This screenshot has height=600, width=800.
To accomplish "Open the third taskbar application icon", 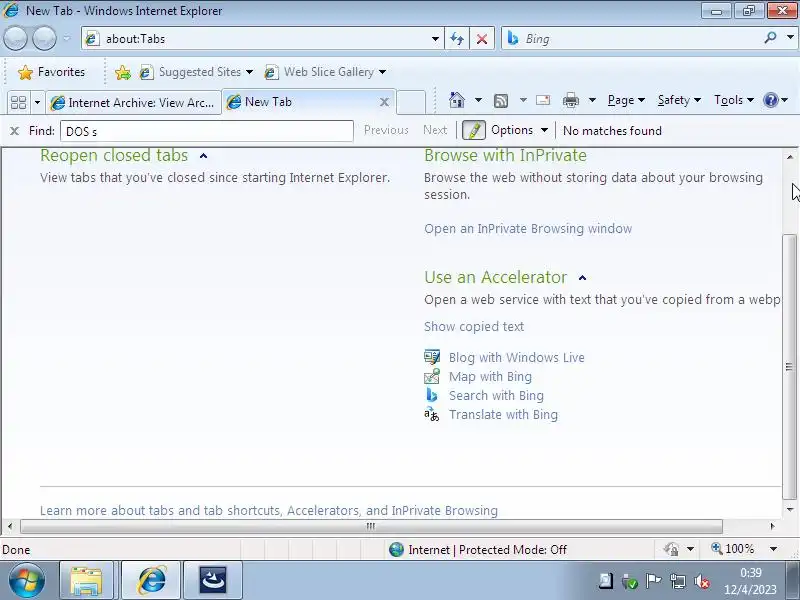I will pos(213,581).
